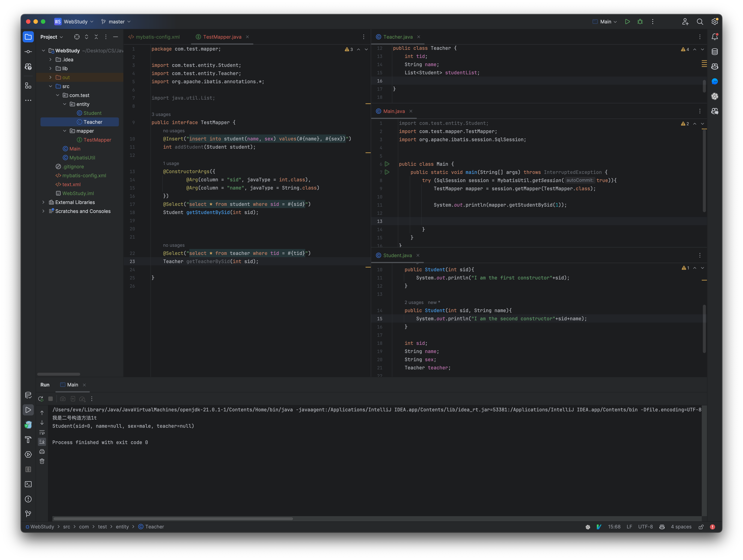Open the Structure panel icon
Viewport: 743px width, 560px height.
click(x=28, y=86)
